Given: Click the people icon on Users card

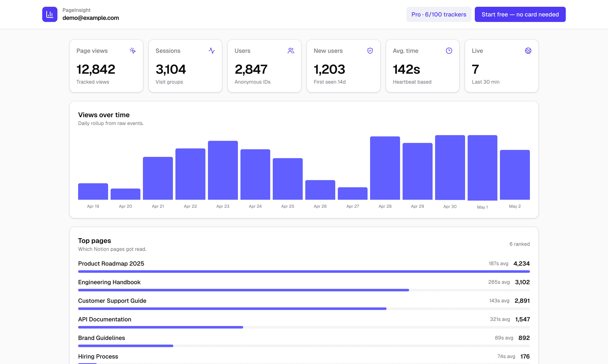Looking at the screenshot, I should [291, 51].
